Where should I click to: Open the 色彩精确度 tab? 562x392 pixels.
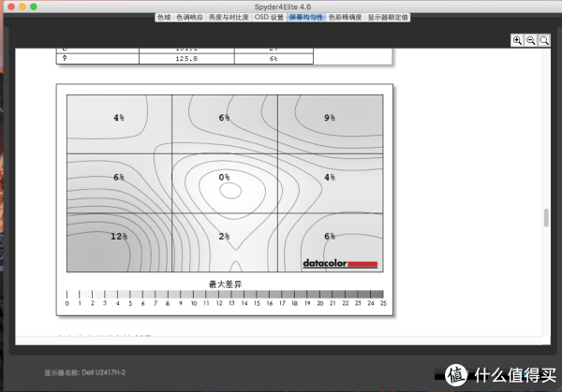pyautogui.click(x=345, y=17)
